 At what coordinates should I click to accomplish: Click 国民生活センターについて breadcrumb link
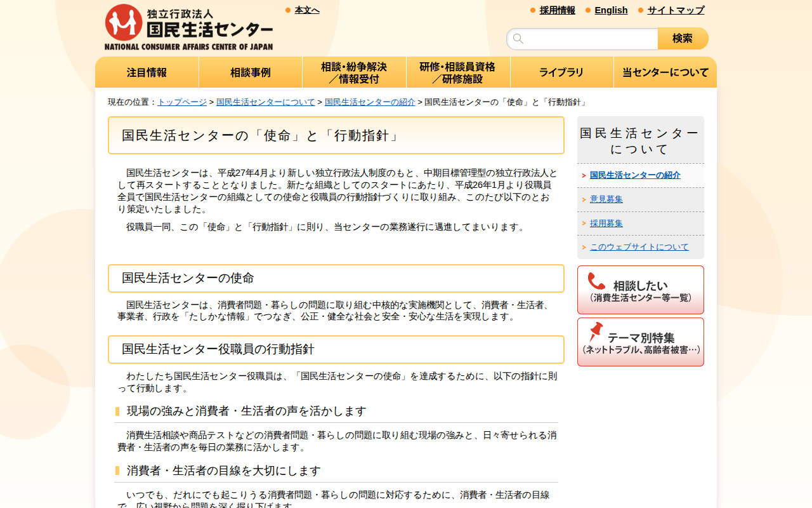(266, 102)
